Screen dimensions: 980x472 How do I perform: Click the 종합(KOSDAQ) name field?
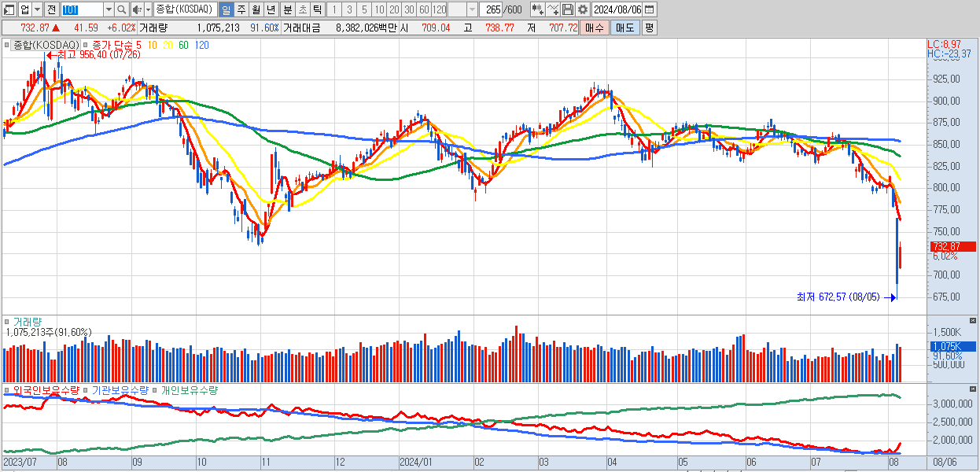(x=186, y=9)
